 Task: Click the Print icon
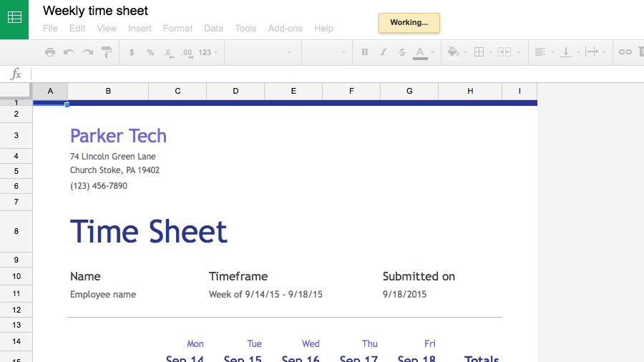[50, 52]
